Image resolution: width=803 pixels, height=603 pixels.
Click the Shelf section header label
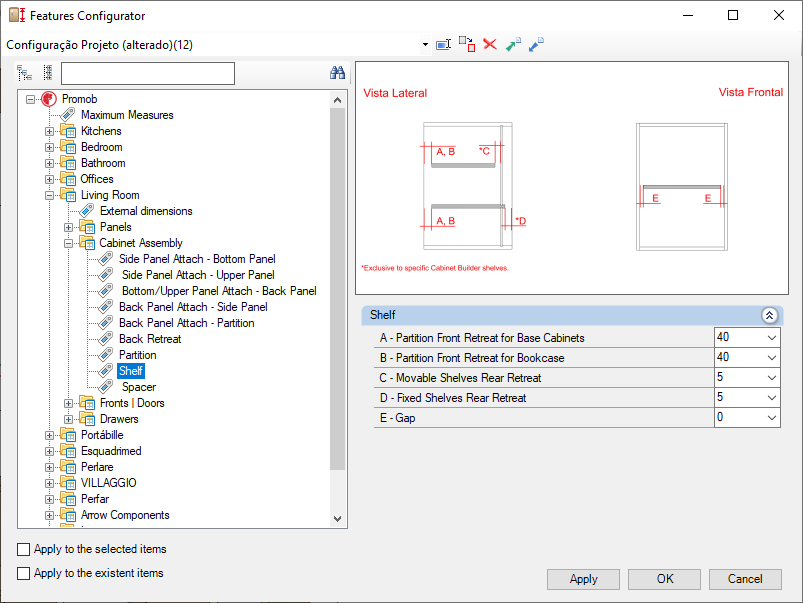click(x=383, y=315)
